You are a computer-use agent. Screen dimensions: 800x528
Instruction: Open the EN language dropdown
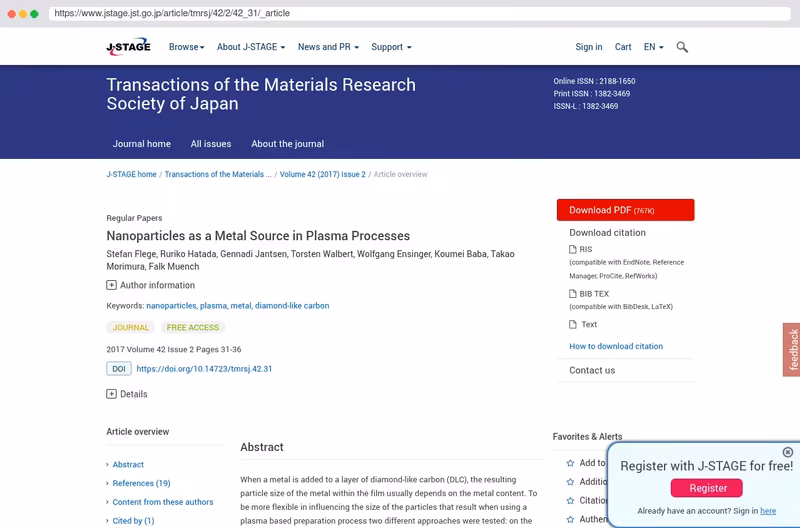[654, 47]
